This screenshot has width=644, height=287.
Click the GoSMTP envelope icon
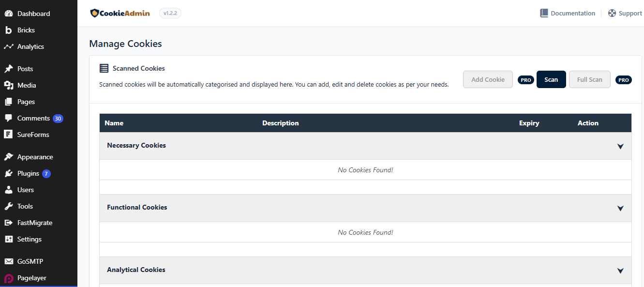[8, 261]
